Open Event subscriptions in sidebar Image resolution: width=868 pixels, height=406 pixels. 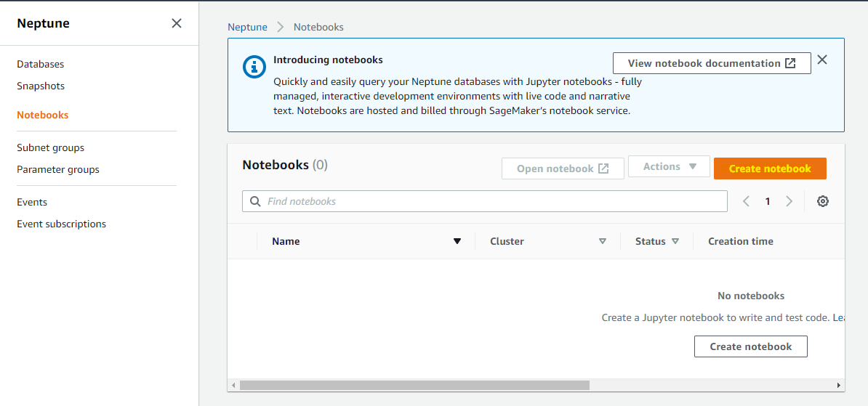point(62,224)
